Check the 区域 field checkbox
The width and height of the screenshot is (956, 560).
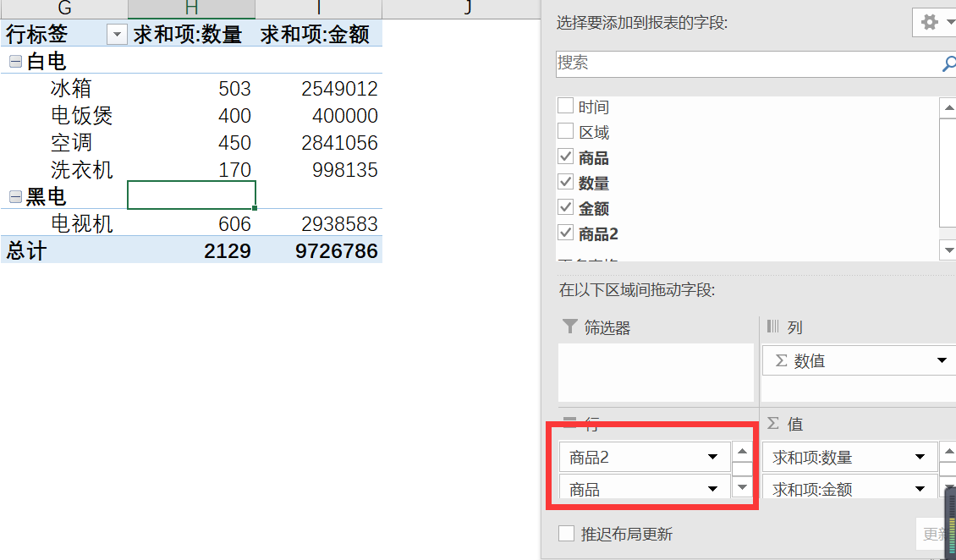565,131
